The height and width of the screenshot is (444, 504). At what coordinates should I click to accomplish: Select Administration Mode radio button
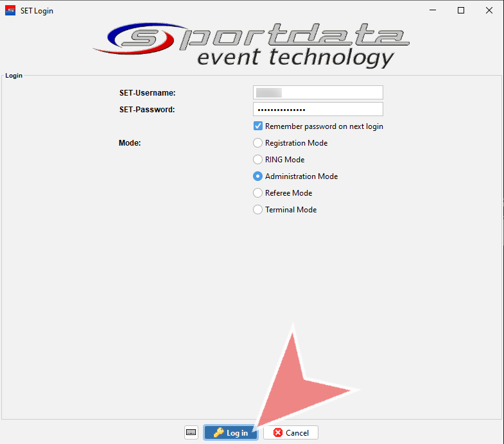pyautogui.click(x=258, y=176)
